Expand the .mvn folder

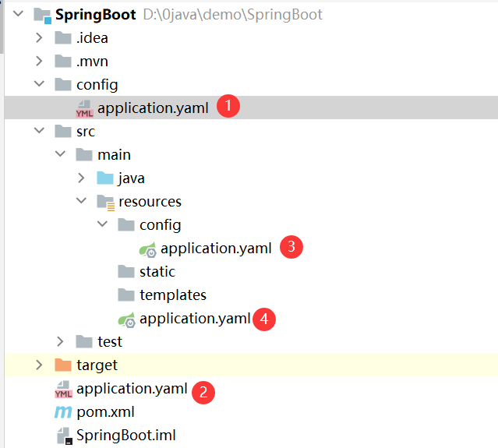coord(40,61)
